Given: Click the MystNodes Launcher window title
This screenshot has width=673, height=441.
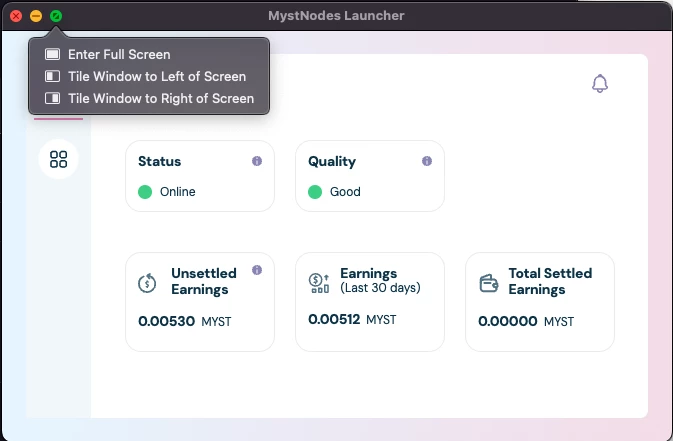Looking at the screenshot, I should coord(336,15).
